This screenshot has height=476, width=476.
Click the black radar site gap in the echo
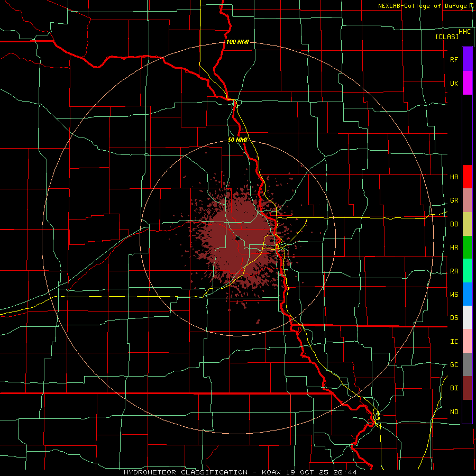point(237,237)
